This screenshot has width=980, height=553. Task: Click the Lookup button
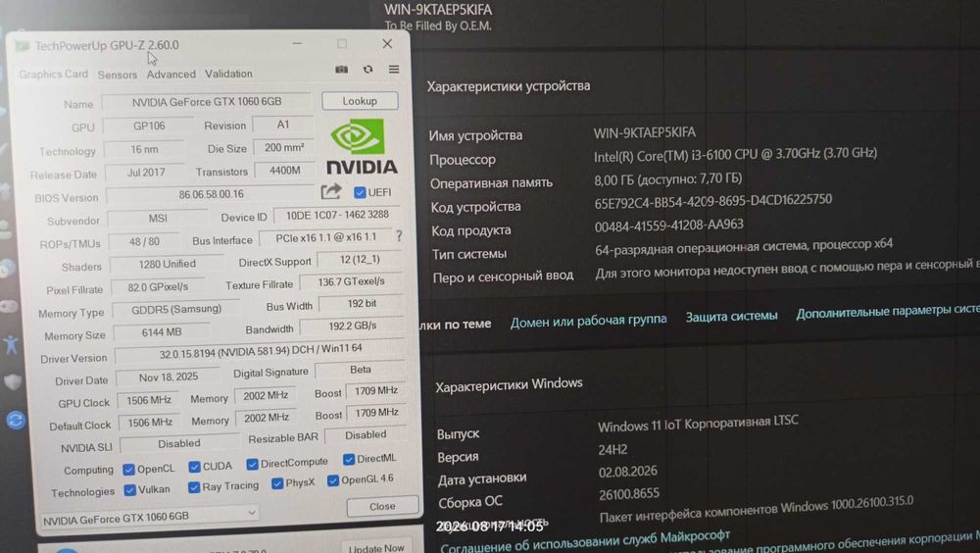point(360,101)
